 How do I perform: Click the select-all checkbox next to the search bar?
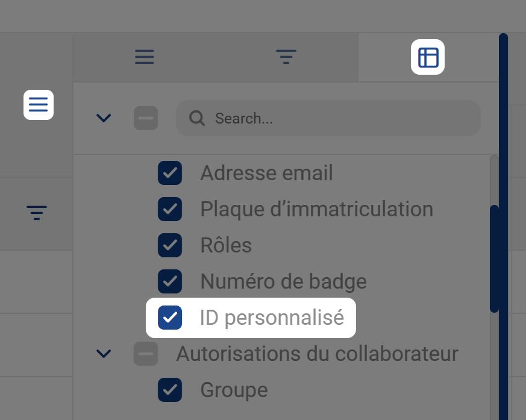[x=145, y=118]
